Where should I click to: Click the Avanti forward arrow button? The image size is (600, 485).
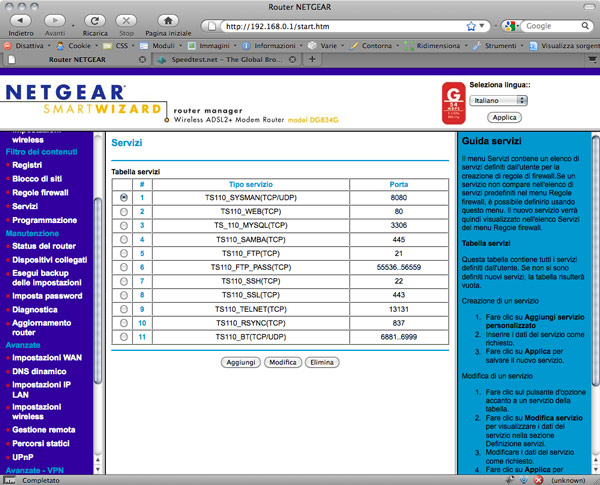tap(55, 20)
